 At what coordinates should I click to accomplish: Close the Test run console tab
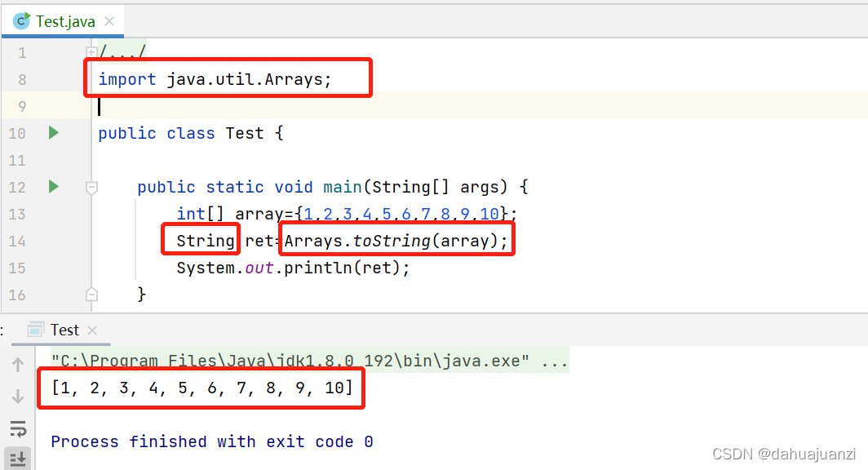click(91, 330)
